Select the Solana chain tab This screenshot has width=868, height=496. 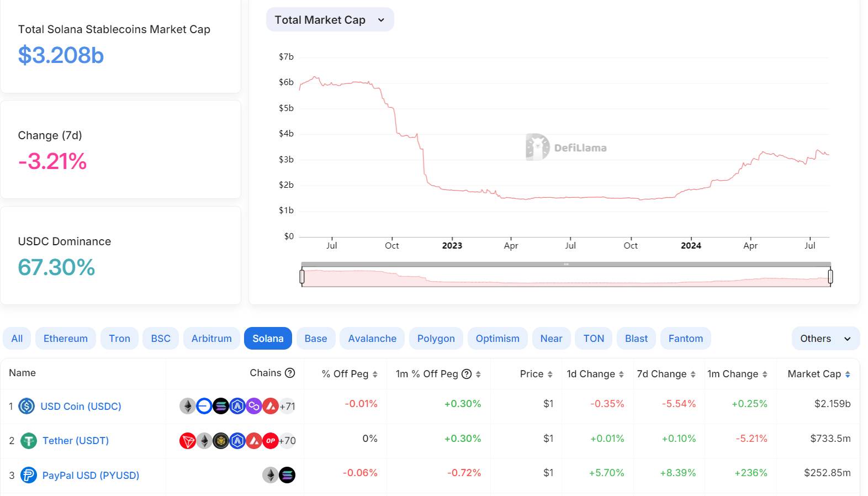[268, 339]
